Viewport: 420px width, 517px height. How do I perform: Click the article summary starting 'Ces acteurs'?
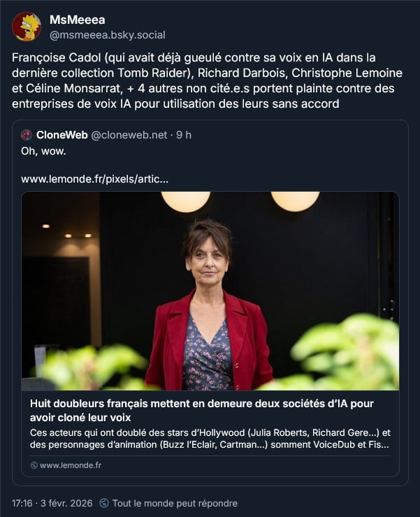pyautogui.click(x=210, y=438)
